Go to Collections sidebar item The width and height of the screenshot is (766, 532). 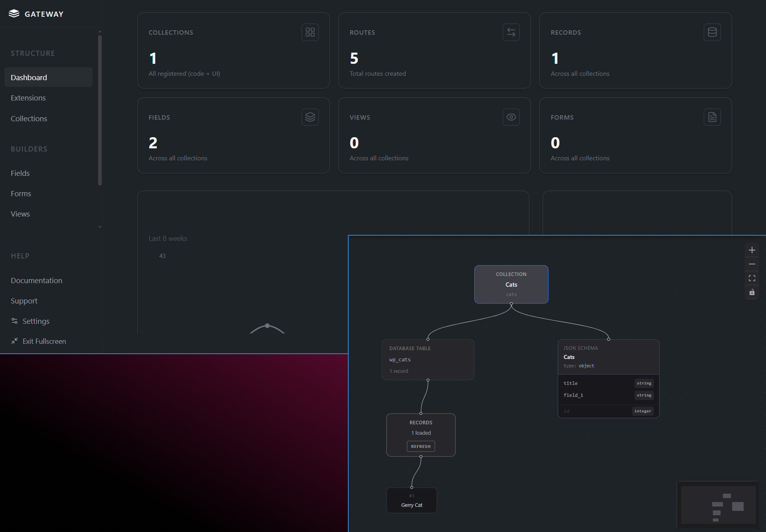[29, 119]
